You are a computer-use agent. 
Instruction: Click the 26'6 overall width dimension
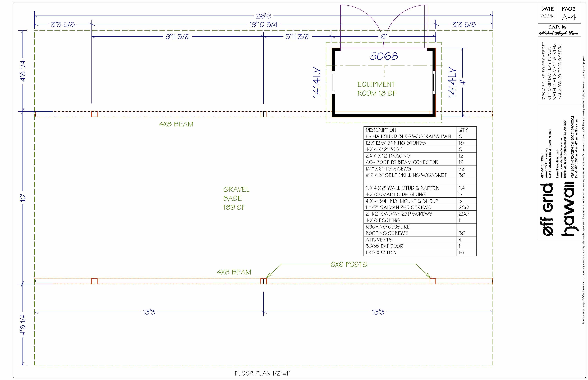263,16
